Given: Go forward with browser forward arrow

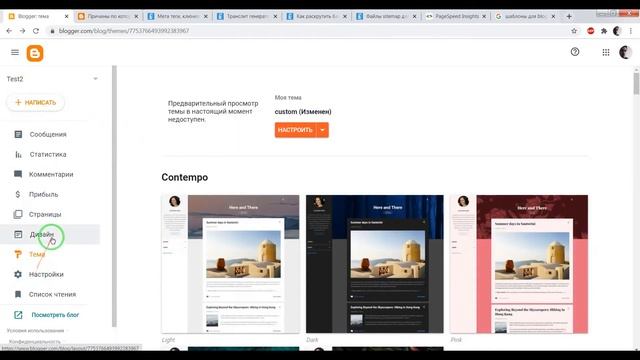Looking at the screenshot, I should (22, 31).
